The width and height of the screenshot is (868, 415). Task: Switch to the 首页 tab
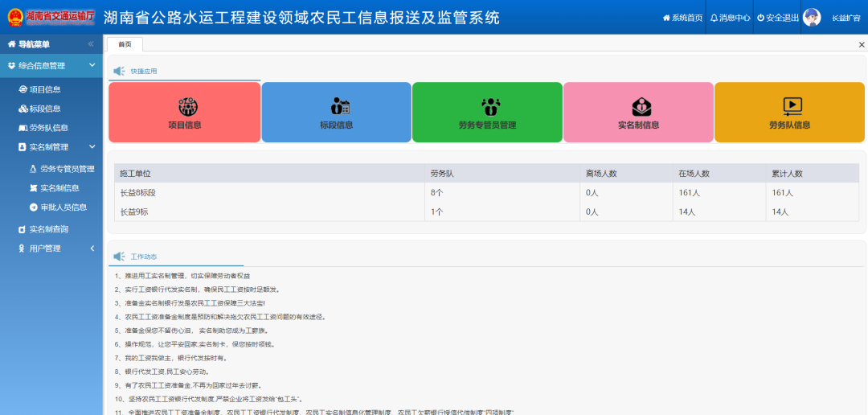point(125,44)
